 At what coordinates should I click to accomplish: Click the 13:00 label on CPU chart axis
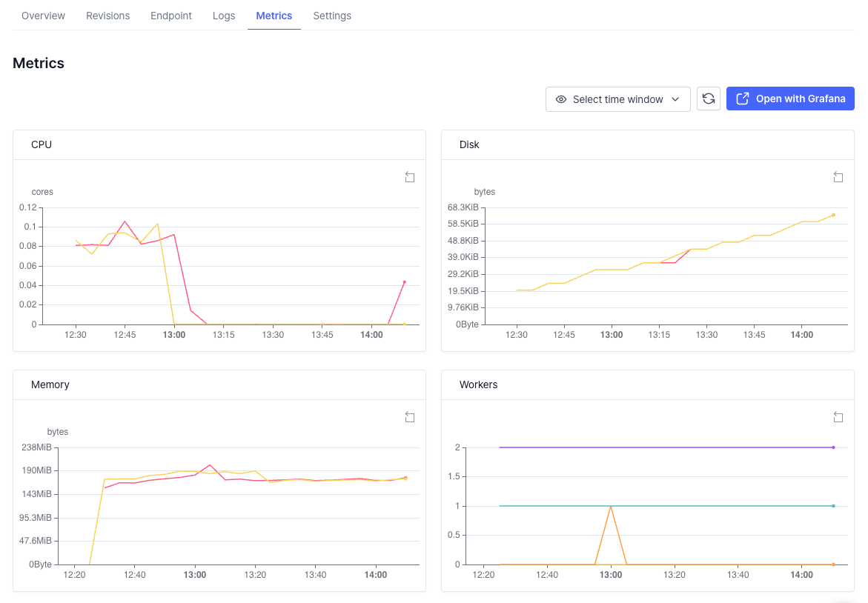tap(173, 335)
